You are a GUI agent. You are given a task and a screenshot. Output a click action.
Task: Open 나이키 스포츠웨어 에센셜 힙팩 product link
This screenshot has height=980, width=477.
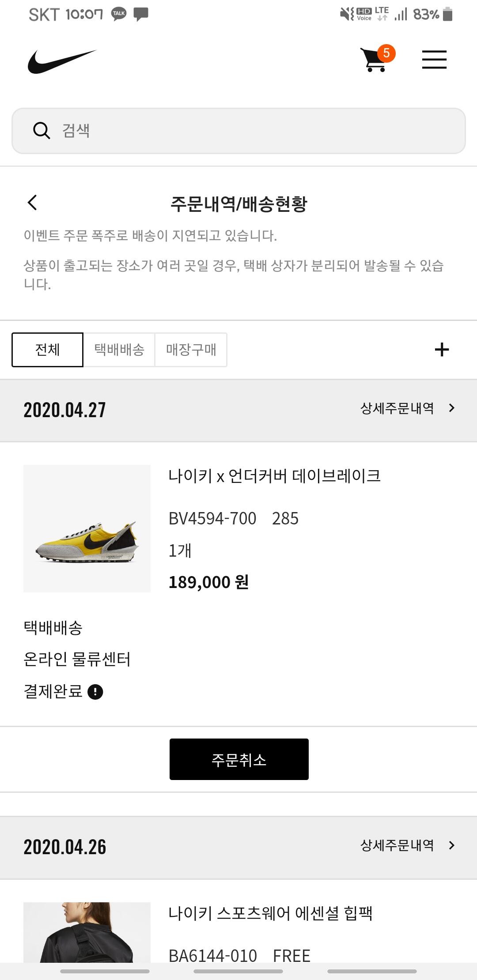(270, 913)
